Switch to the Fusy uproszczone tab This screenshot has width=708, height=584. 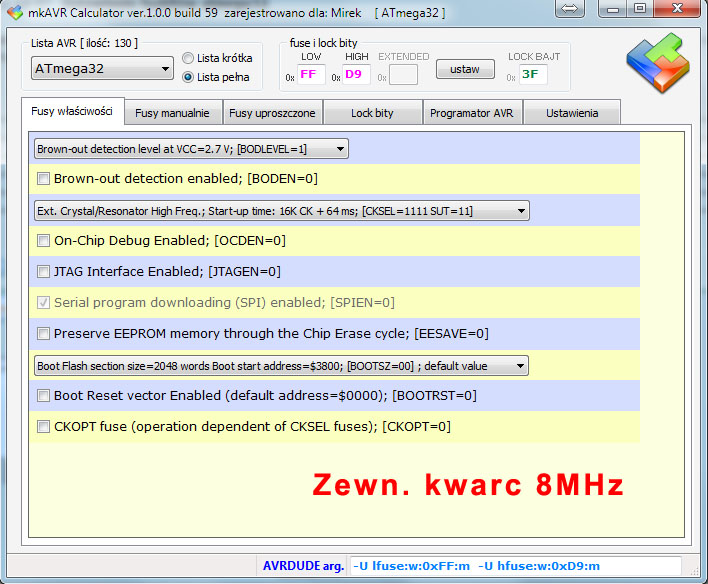[272, 113]
